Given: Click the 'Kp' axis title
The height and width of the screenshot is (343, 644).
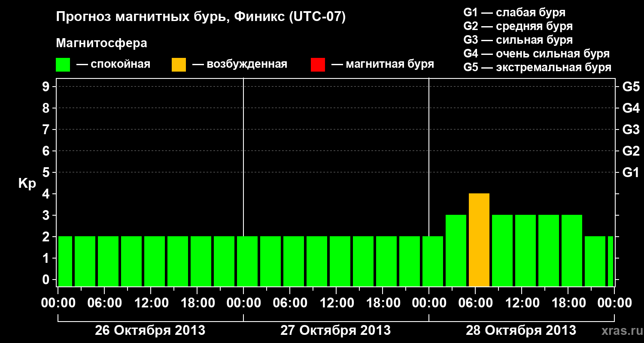Looking at the screenshot, I should click(27, 184).
